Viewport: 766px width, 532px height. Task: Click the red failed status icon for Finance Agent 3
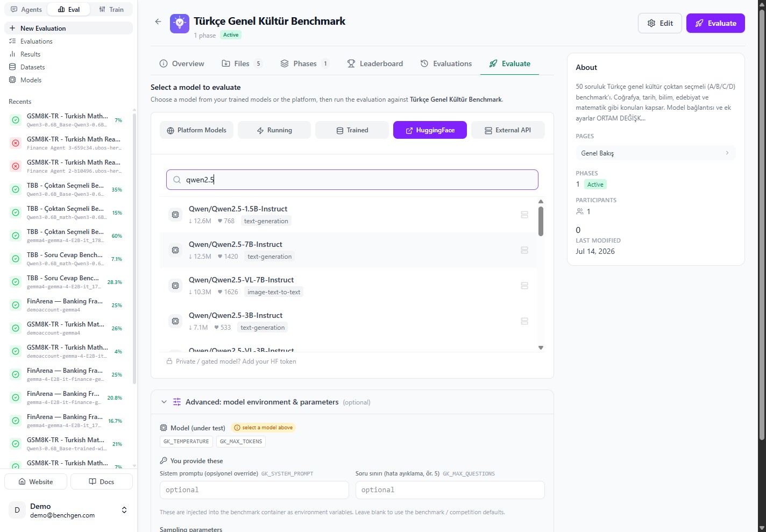pyautogui.click(x=16, y=143)
